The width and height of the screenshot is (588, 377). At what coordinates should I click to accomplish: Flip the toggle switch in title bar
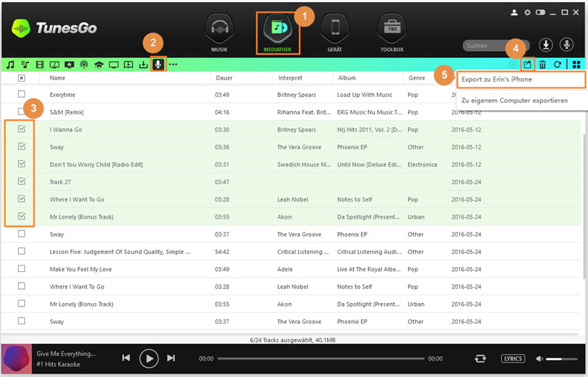pos(540,12)
